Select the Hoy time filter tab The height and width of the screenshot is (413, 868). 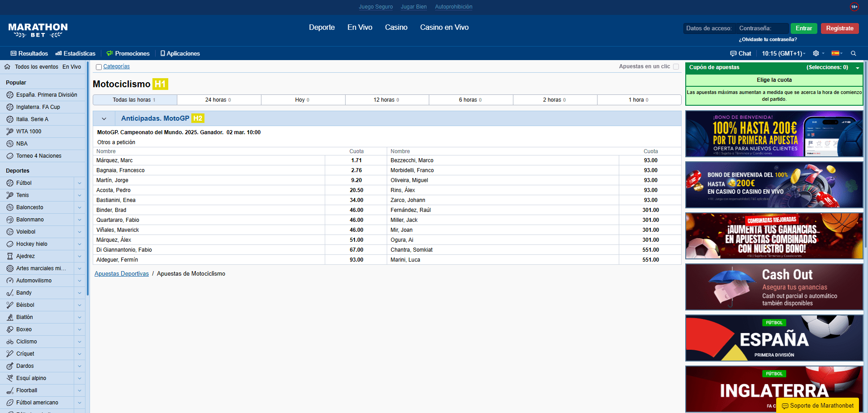[303, 100]
